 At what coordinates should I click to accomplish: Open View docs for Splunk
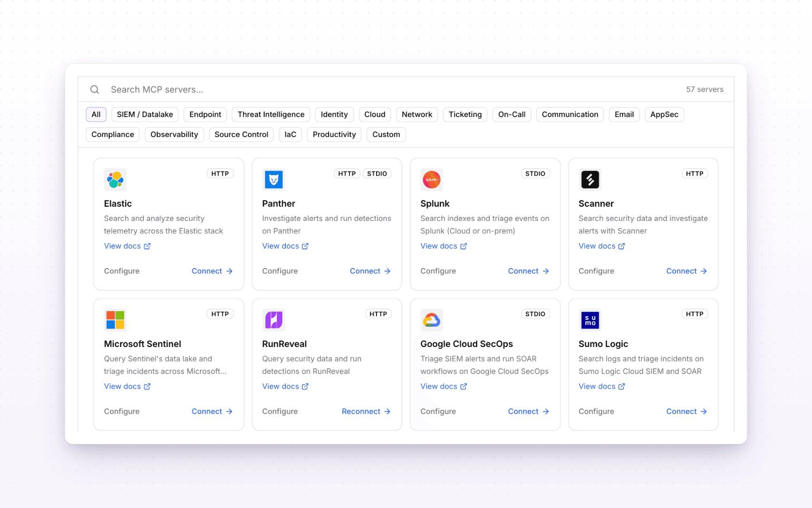click(x=444, y=246)
